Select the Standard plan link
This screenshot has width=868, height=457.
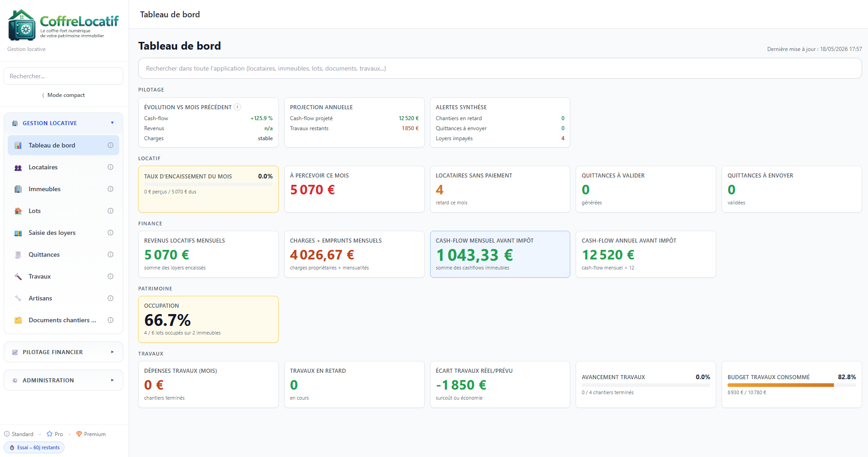[x=19, y=434]
